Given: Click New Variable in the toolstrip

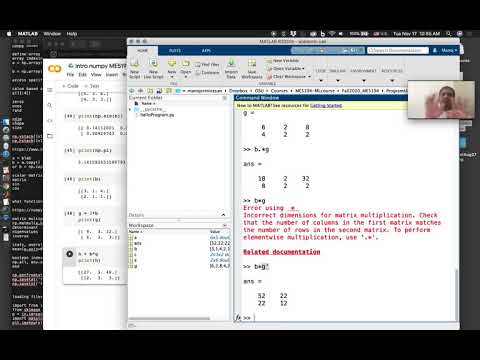Looking at the screenshot, I should [x=283, y=61].
